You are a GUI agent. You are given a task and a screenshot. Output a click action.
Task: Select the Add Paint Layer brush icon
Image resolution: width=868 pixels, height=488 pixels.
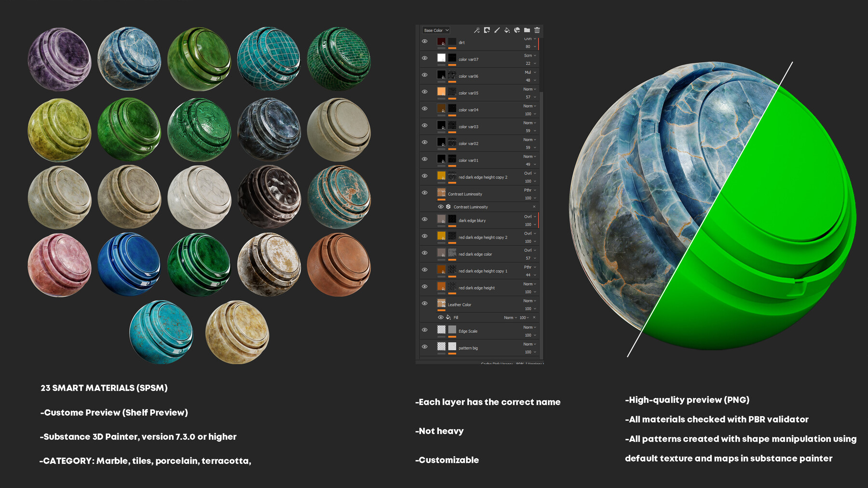pos(497,30)
